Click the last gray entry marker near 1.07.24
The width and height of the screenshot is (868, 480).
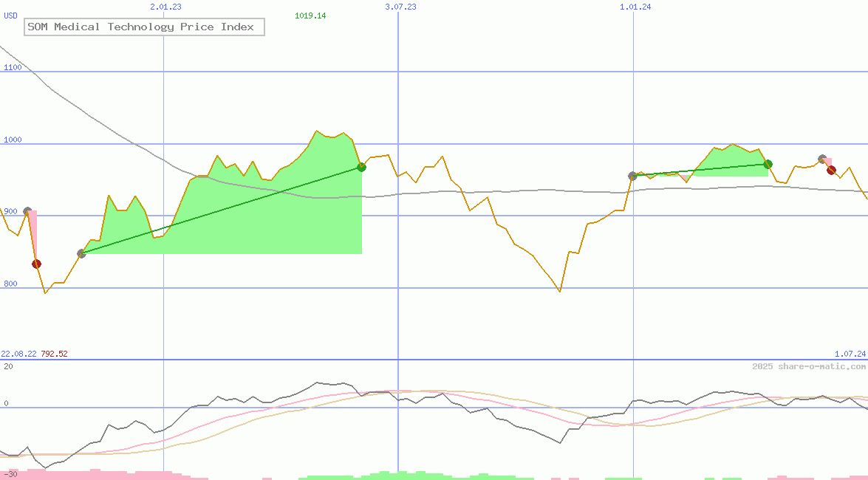click(x=823, y=160)
